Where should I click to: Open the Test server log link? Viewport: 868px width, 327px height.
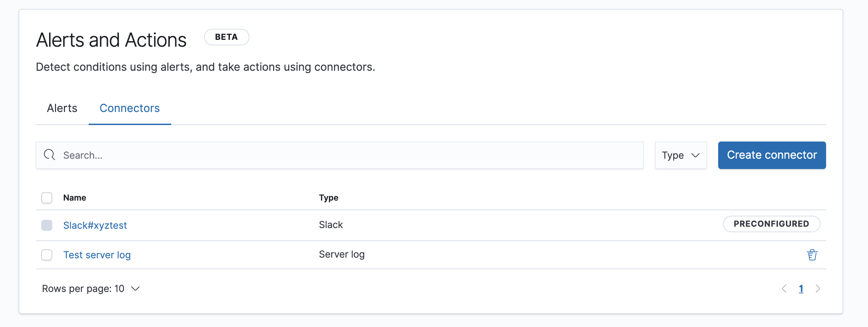pos(97,255)
